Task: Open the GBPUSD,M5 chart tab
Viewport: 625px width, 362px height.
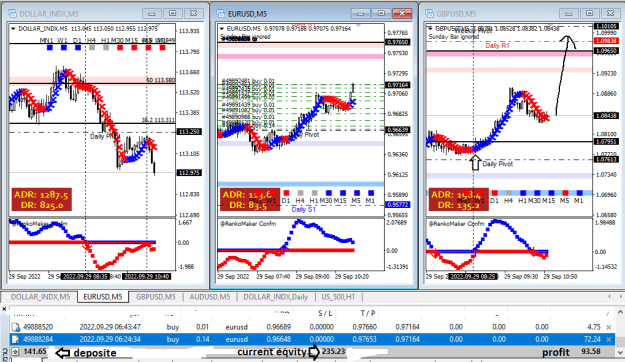Action: coord(155,297)
